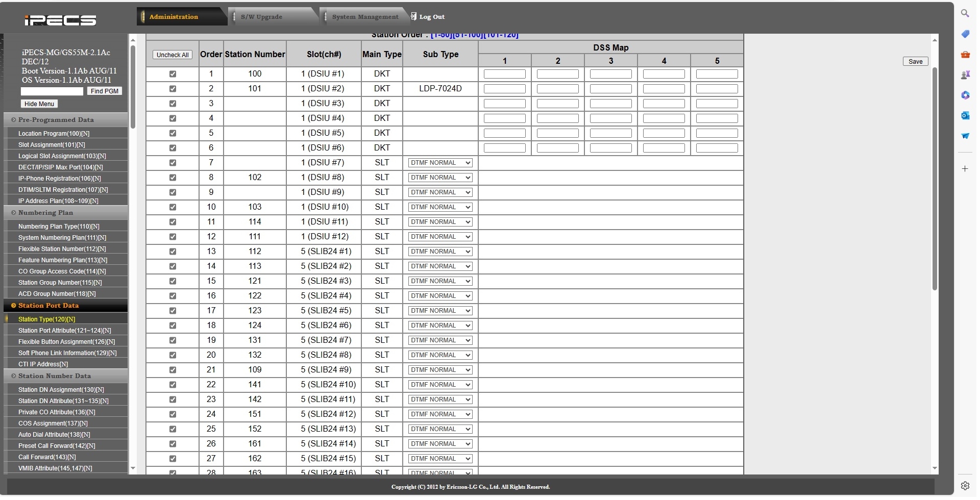
Task: Open Sub Type dropdown for station 152
Action: (440, 429)
